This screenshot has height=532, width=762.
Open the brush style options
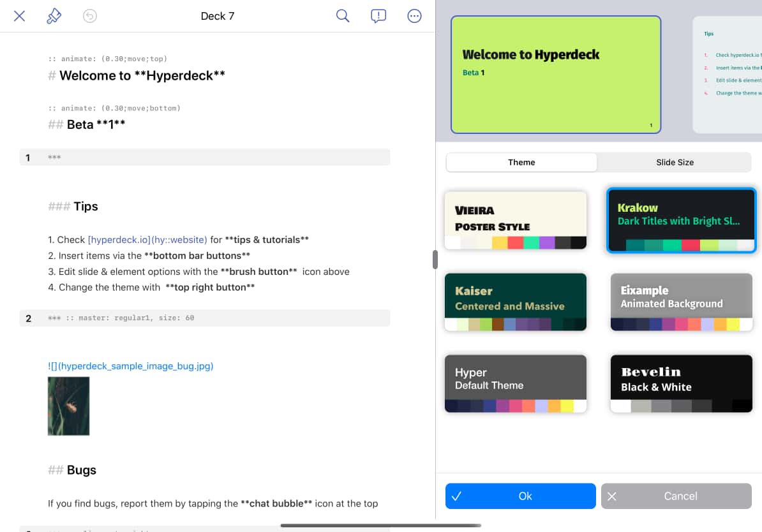click(54, 16)
